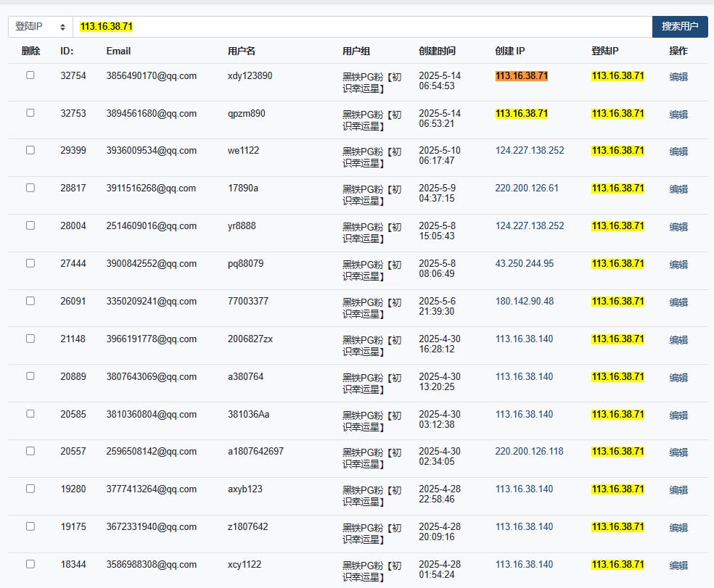Image resolution: width=714 pixels, height=588 pixels.
Task: Select the checkbox for user pq88079
Action: coord(30,263)
